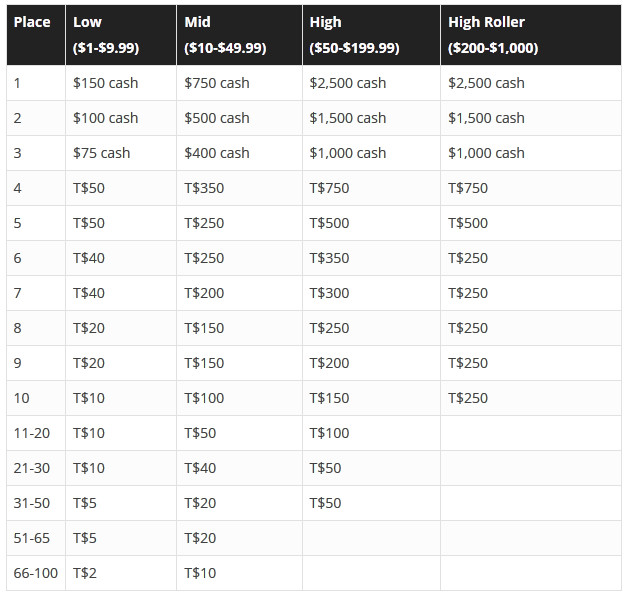Click the Mid ($10-$49.99) header cell
635x598 pixels.
point(239,35)
